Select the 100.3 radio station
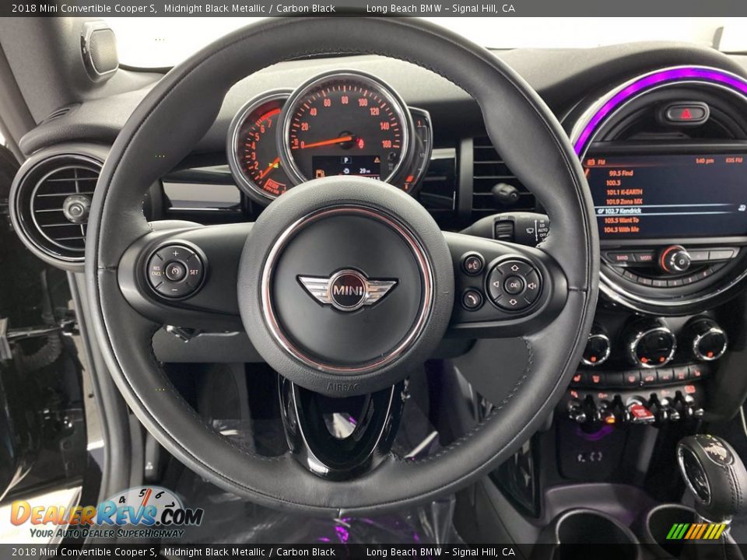The image size is (747, 560). (613, 183)
